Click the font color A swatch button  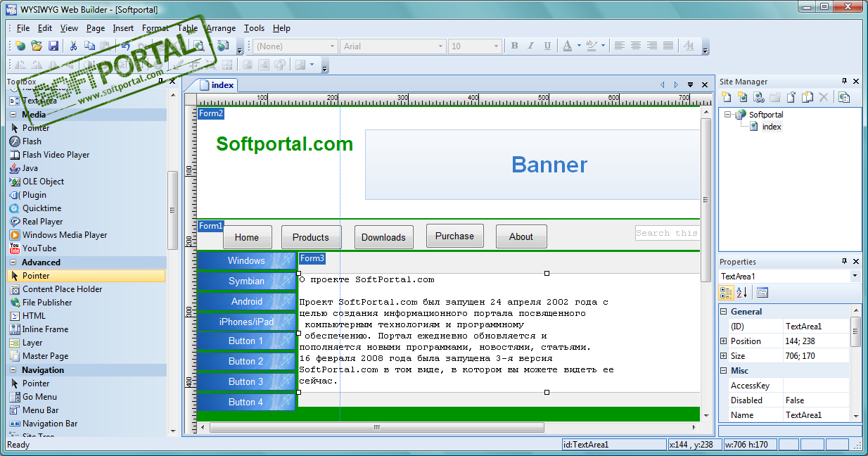[568, 46]
